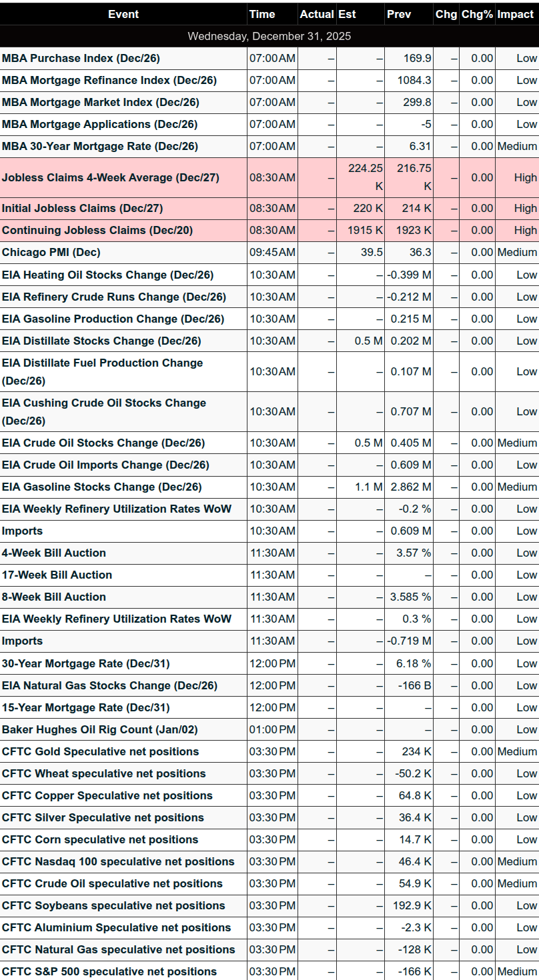The height and width of the screenshot is (980, 539).
Task: Open Initial Jobless Claims (Dec/27) event
Action: 82,208
